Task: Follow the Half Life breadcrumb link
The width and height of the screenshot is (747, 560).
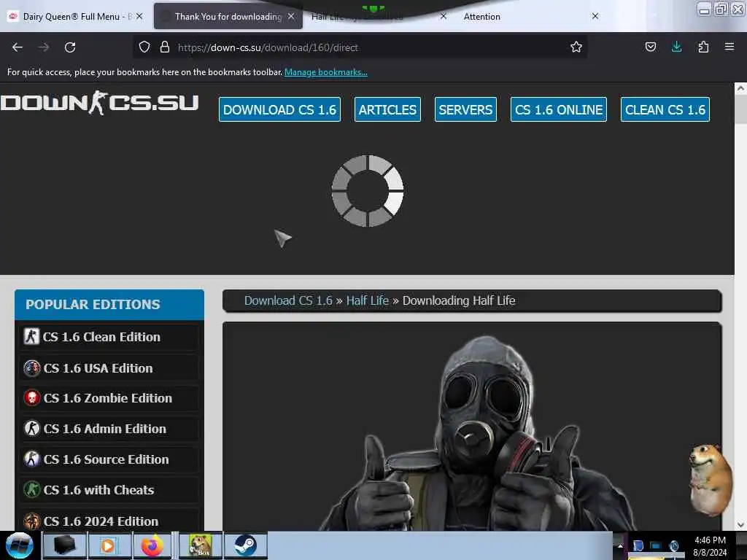Action: [x=368, y=300]
